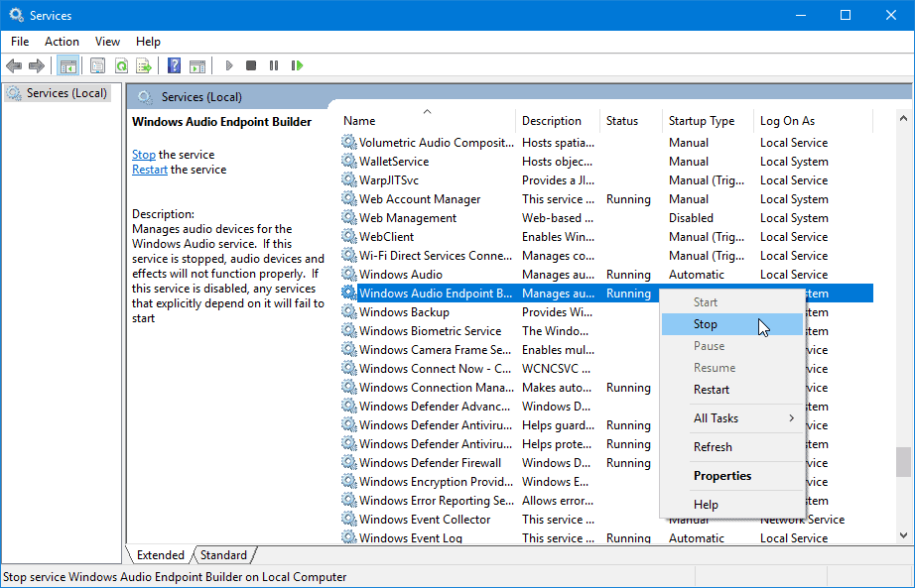Choose Help in the context menu
915x588 pixels.
click(x=732, y=505)
